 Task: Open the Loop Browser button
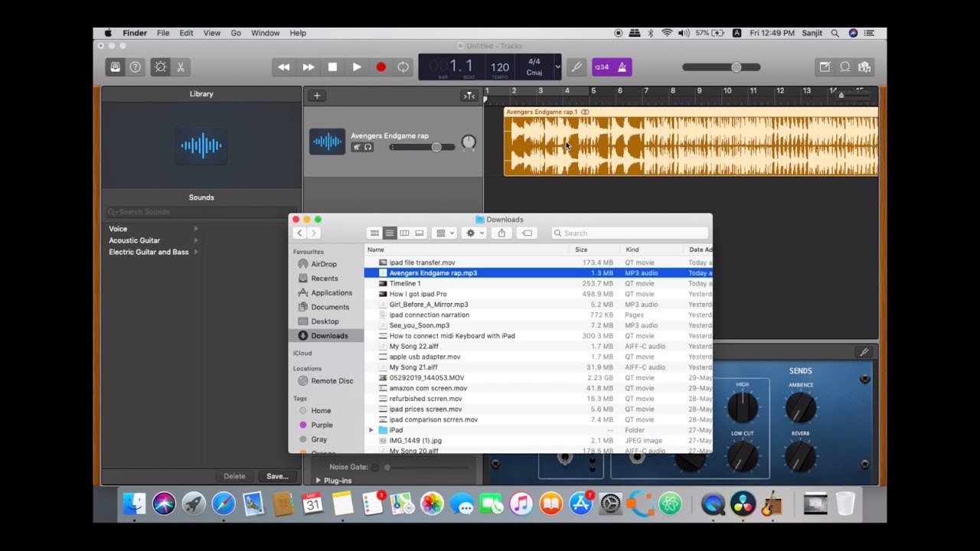coord(845,67)
